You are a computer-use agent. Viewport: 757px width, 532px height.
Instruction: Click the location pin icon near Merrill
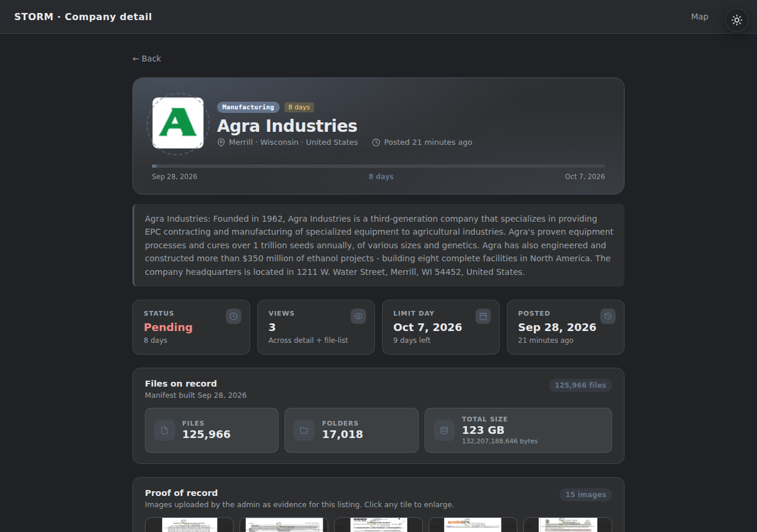[x=221, y=142]
